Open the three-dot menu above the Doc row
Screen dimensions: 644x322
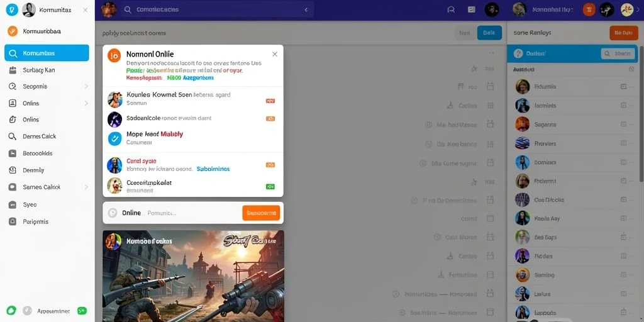pyautogui.click(x=491, y=53)
